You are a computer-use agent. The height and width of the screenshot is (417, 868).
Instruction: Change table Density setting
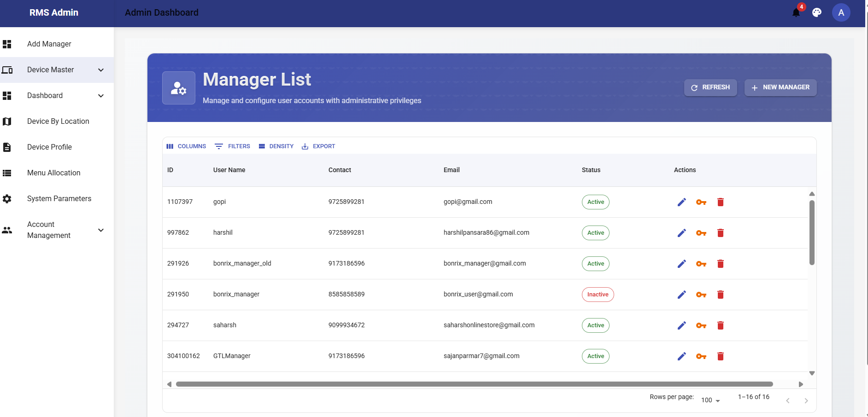[x=276, y=146]
